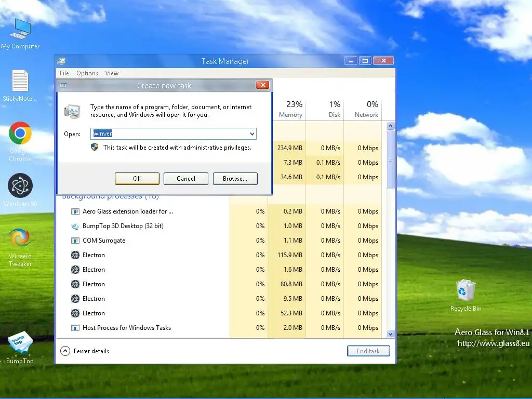
Task: Open the Windows 96 Electron shortcut
Action: 20,189
